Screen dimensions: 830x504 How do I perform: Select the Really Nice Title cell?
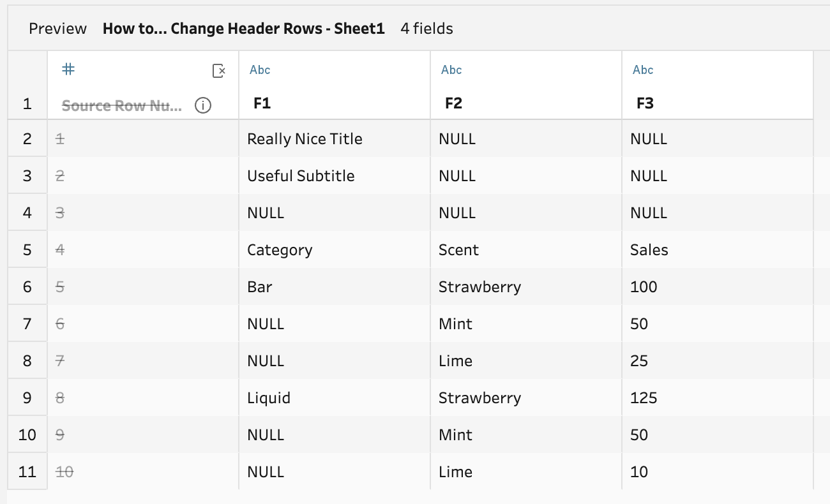click(x=335, y=138)
